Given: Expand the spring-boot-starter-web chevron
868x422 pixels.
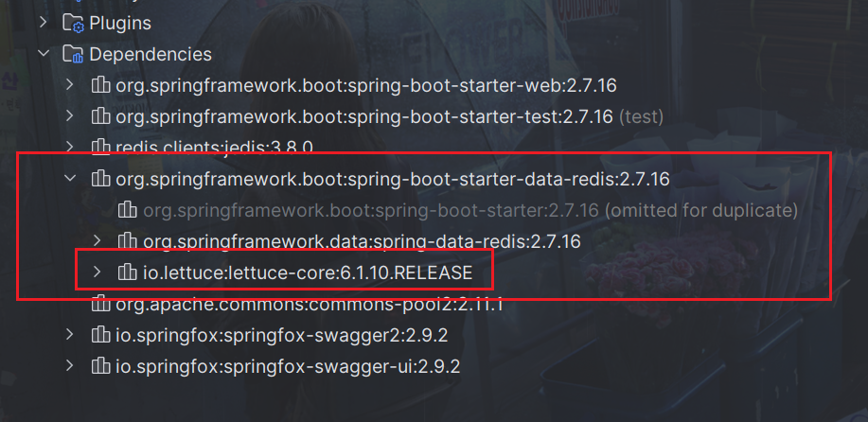Looking at the screenshot, I should (70, 85).
